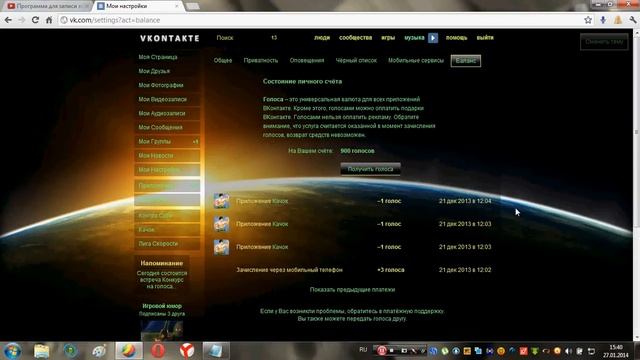Open Мои Настройки in the sidebar
Screen dimensions: 640x360
[x=167, y=170]
